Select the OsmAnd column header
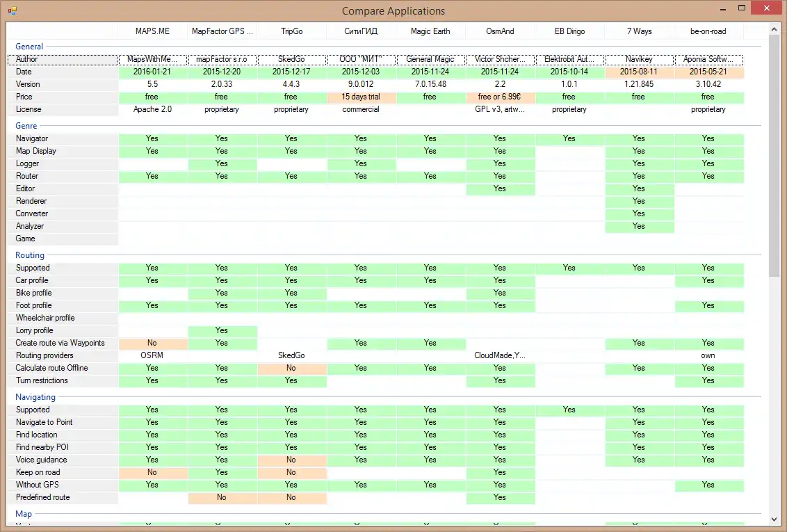Image resolution: width=787 pixels, height=532 pixels. click(500, 31)
